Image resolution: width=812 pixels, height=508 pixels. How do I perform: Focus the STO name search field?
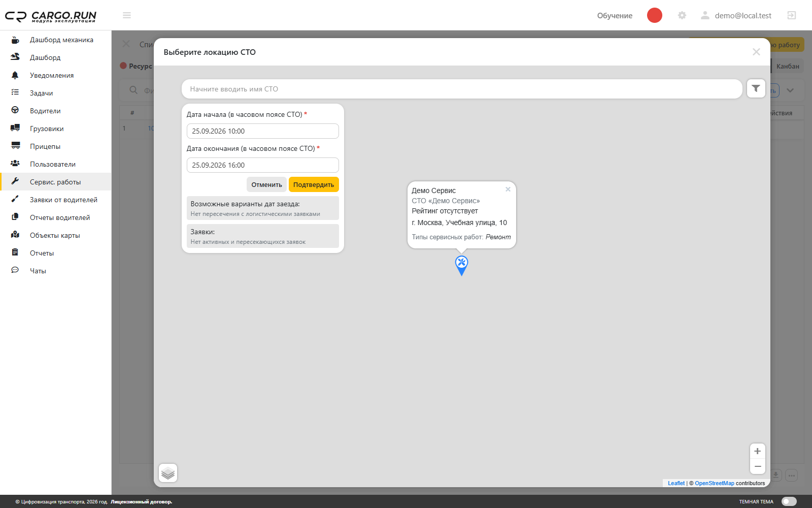pos(462,89)
